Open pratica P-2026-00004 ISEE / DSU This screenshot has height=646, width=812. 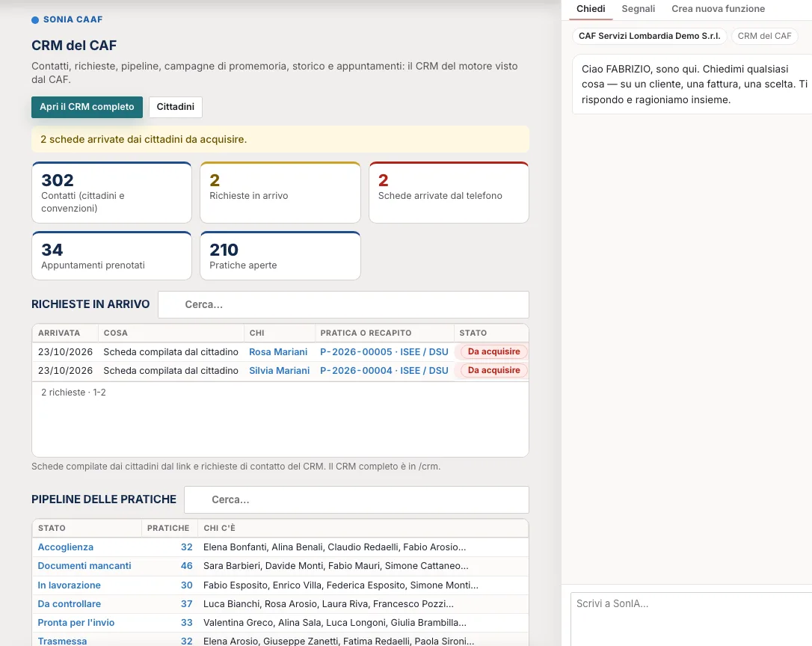(x=384, y=370)
